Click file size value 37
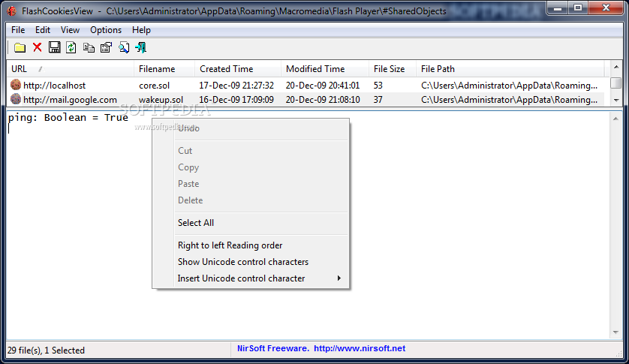The height and width of the screenshot is (364, 629). [x=378, y=100]
